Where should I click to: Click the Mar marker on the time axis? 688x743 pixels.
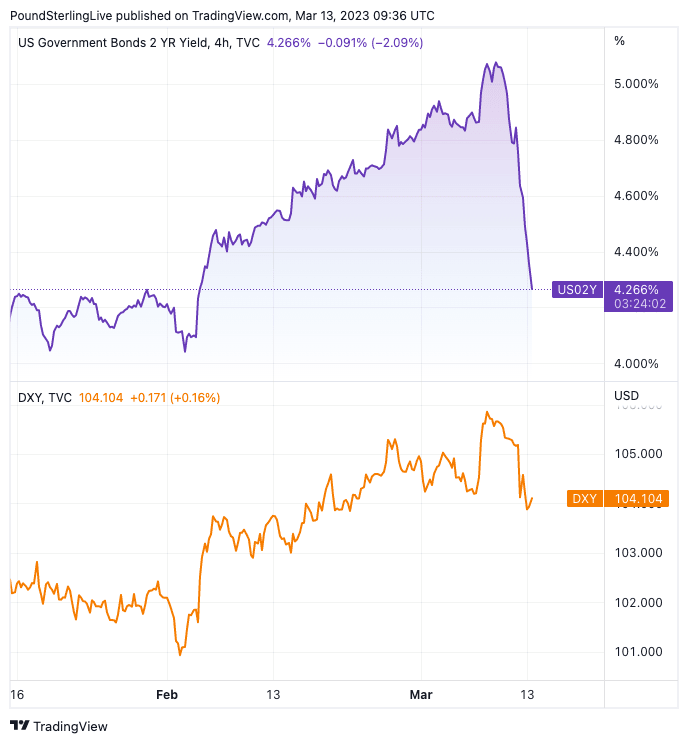[x=421, y=694]
